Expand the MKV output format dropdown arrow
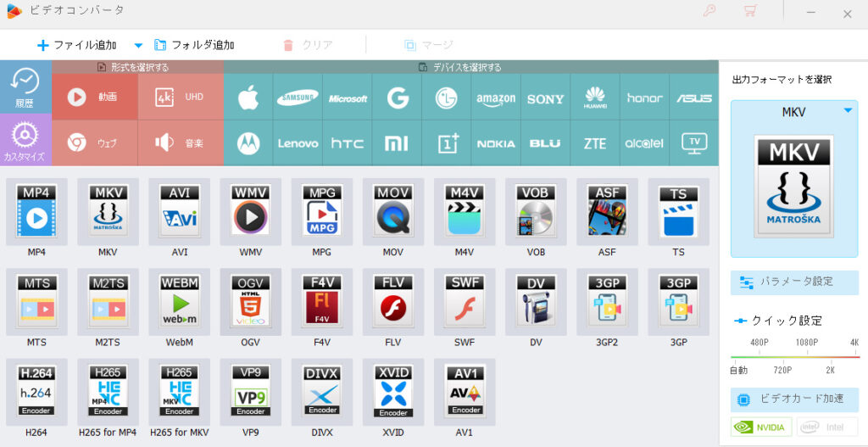 click(847, 111)
